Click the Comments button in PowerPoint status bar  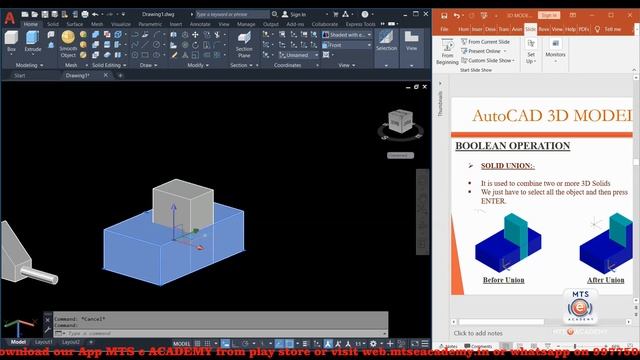click(x=478, y=347)
